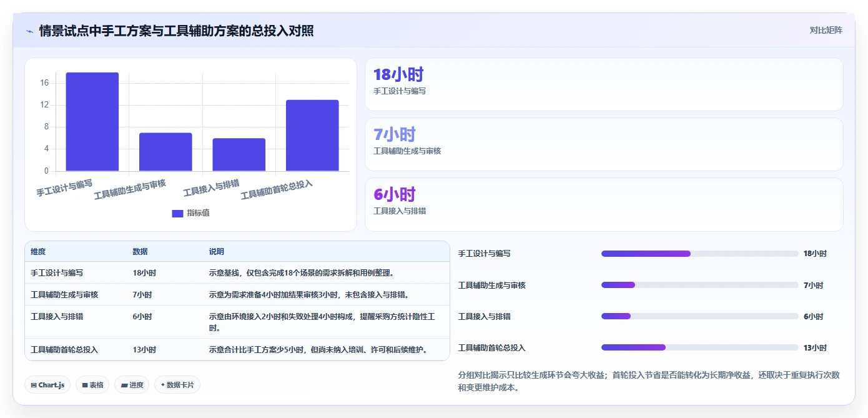
Task: Click table cell 工具接入与排错
Action: (57, 317)
